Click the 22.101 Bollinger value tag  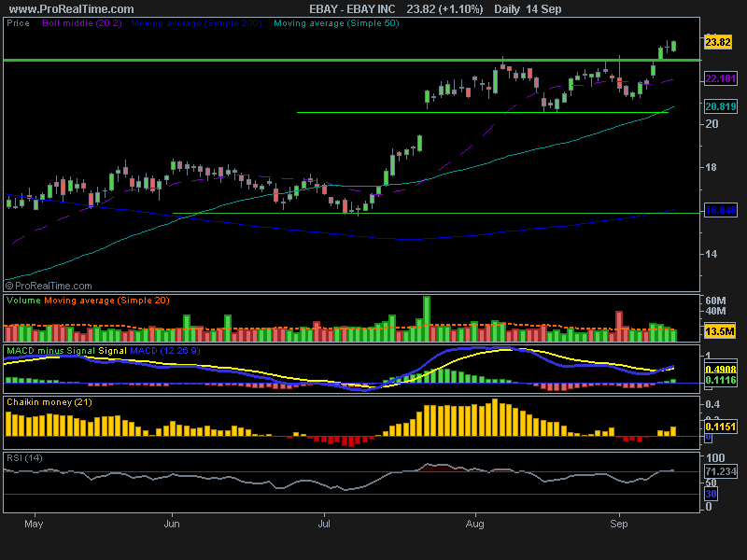click(x=720, y=78)
